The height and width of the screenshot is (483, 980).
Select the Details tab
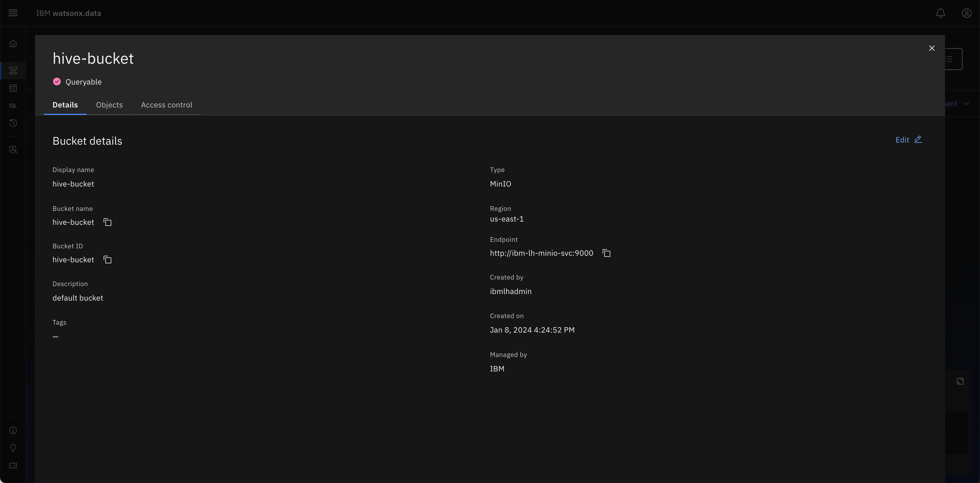pos(65,105)
